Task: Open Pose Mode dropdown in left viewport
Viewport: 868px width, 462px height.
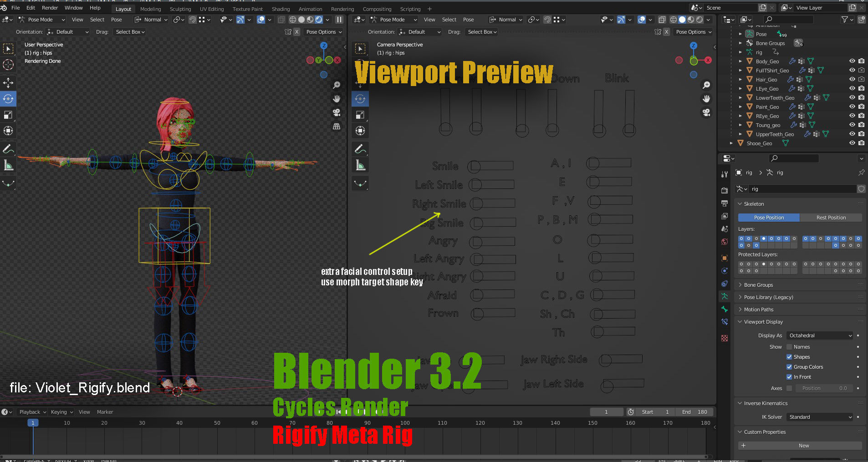Action: coord(42,20)
